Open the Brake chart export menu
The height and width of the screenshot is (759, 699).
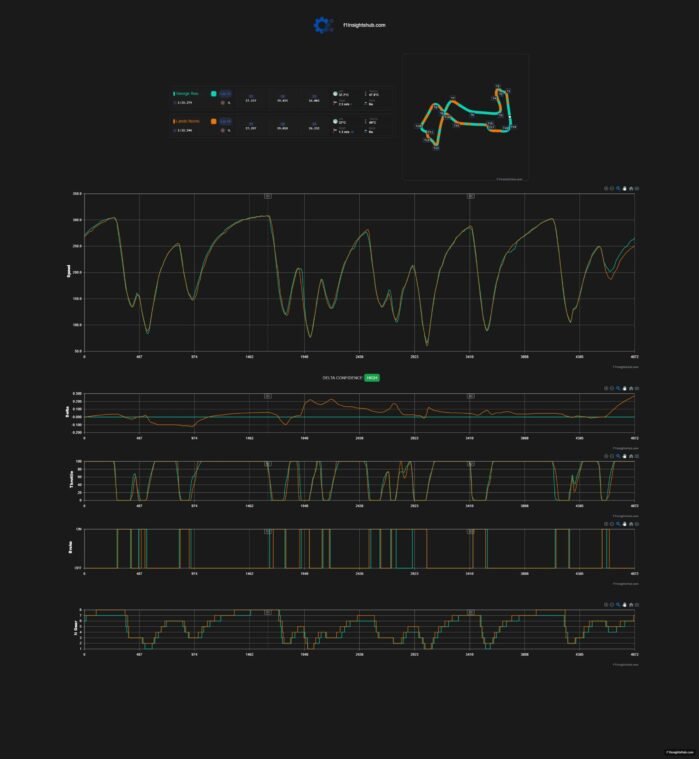[637, 524]
